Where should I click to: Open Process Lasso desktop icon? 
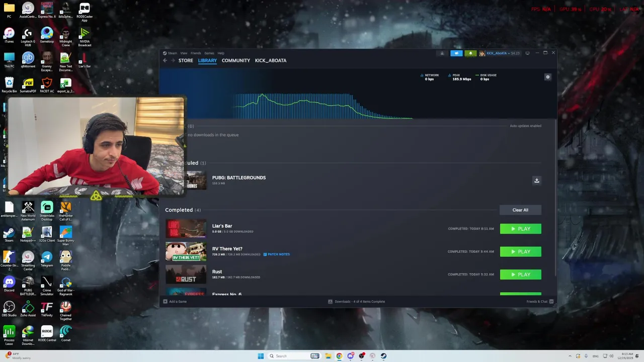pos(9,336)
